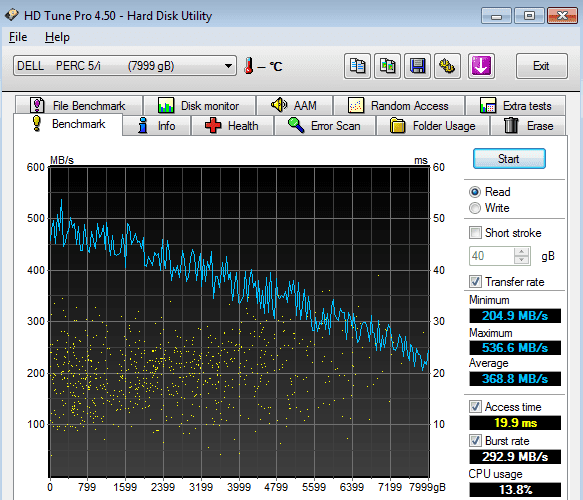Maximize the HD Tune Pro window
The width and height of the screenshot is (583, 500).
[529, 16]
